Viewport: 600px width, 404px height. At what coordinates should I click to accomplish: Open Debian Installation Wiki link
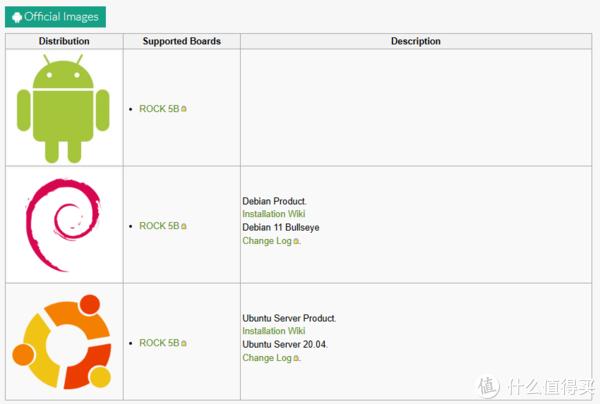click(274, 214)
